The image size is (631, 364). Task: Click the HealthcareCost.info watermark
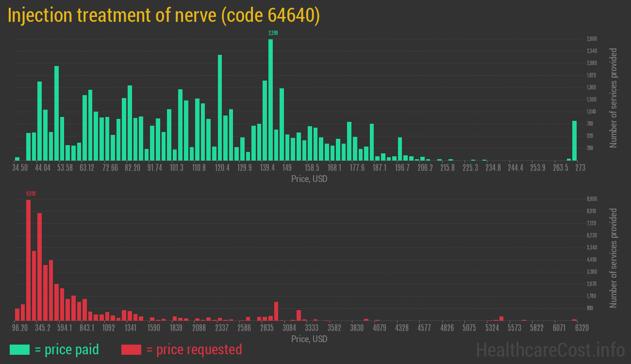[x=550, y=349]
